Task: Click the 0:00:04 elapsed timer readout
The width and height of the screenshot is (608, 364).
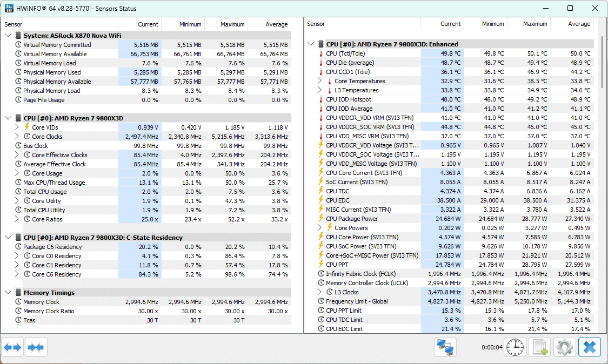Action: 492,347
